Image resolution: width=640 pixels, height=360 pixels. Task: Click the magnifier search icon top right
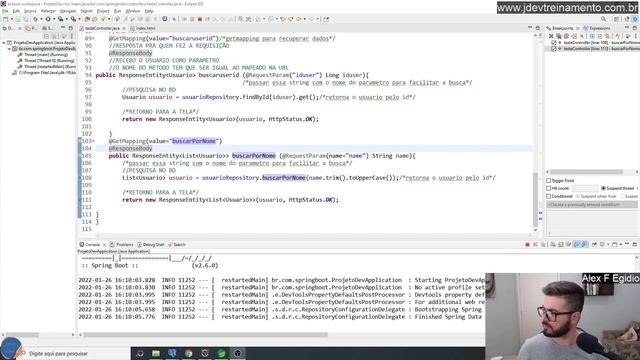(x=604, y=19)
